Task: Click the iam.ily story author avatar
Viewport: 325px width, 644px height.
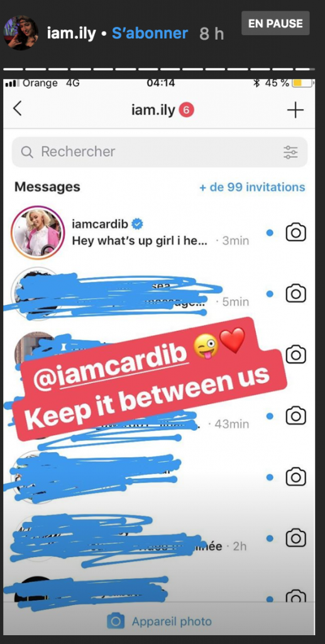Action: click(20, 33)
